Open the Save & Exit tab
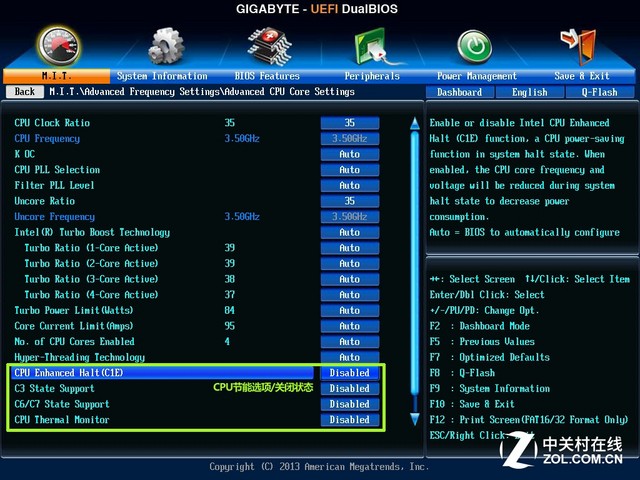This screenshot has height=480, width=640. pyautogui.click(x=582, y=76)
